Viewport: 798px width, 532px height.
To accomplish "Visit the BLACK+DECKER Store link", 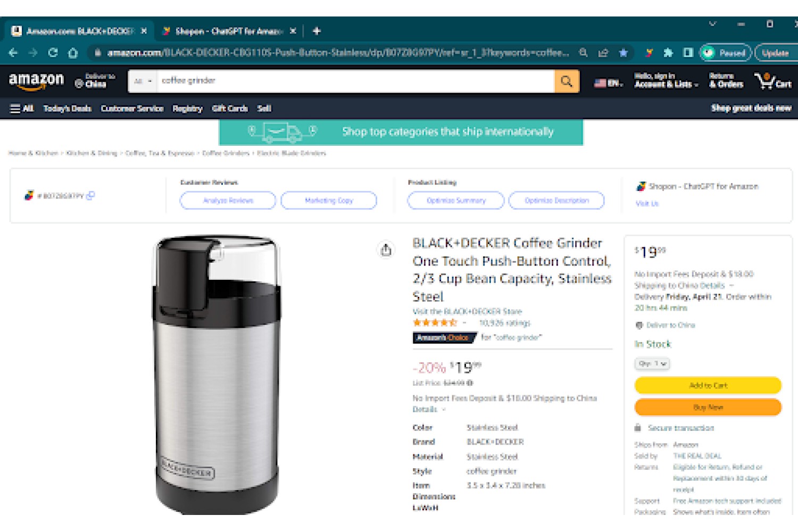I will pos(467,311).
